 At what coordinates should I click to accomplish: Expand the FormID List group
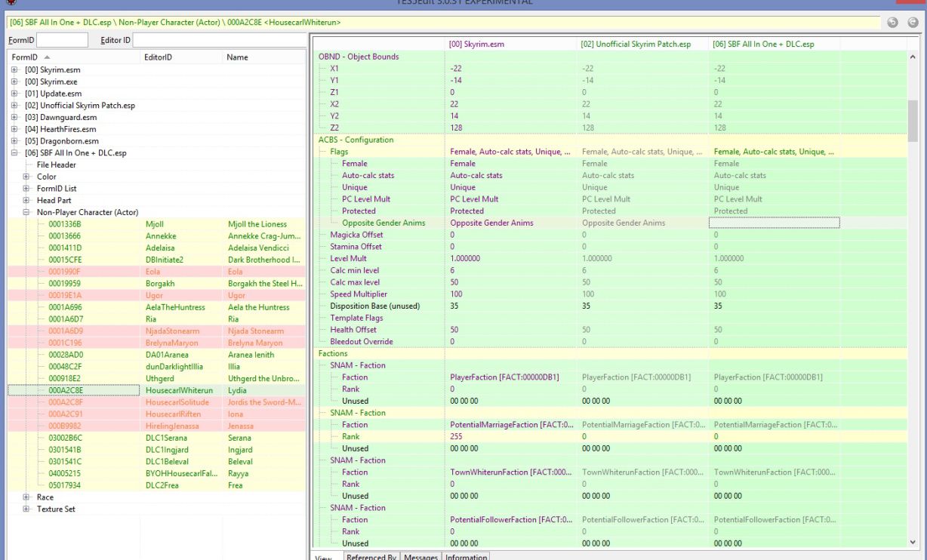[26, 189]
